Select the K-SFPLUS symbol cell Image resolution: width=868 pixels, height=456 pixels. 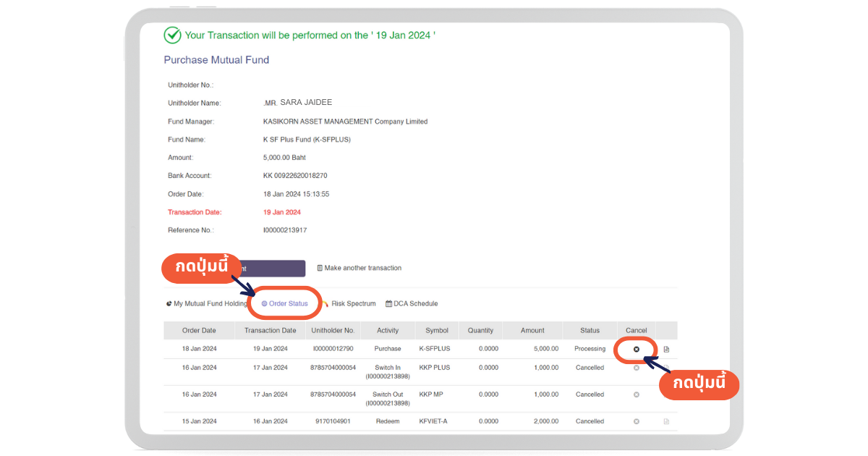point(435,349)
